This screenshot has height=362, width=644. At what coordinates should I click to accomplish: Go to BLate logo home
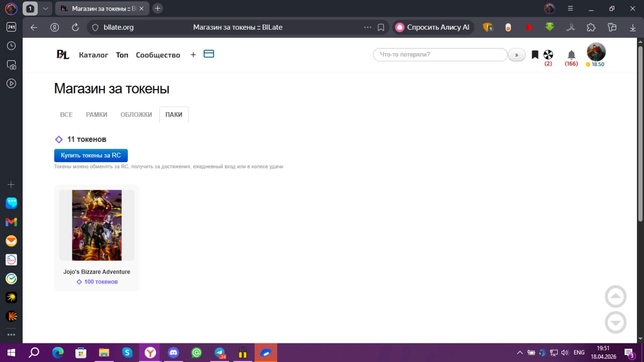[62, 55]
